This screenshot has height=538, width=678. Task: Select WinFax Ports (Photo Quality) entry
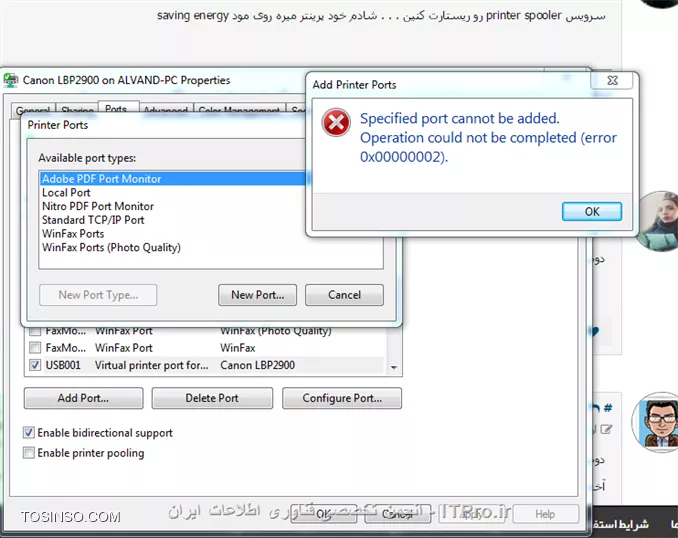[111, 247]
